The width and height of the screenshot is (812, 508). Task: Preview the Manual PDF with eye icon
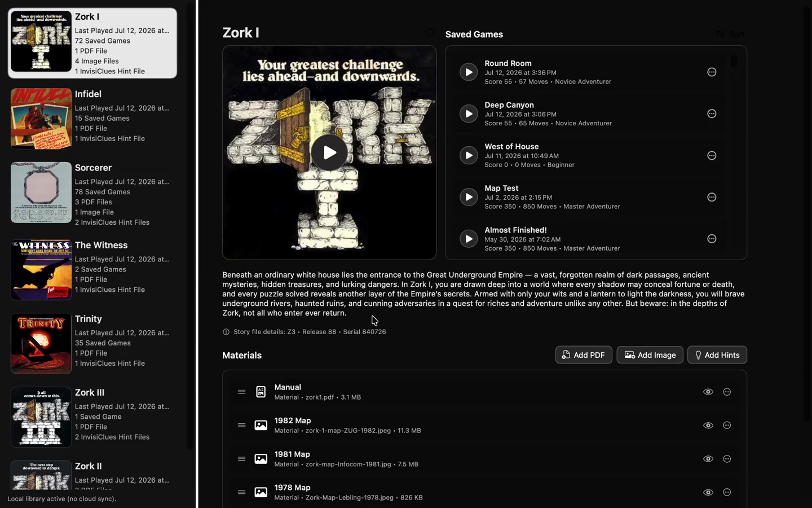(708, 392)
